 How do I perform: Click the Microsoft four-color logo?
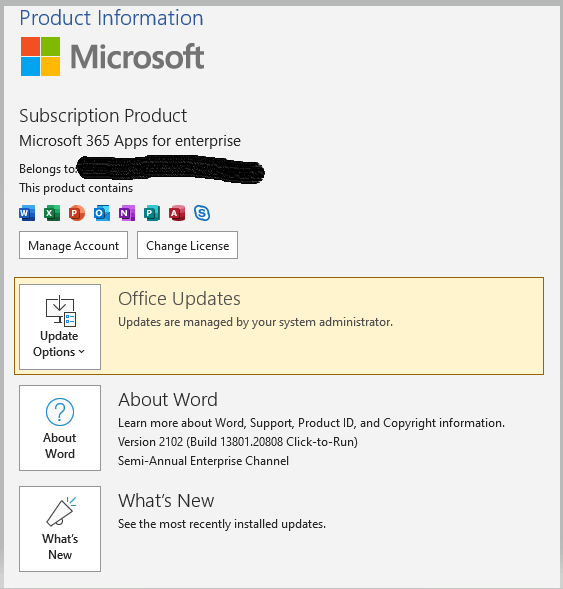click(41, 56)
